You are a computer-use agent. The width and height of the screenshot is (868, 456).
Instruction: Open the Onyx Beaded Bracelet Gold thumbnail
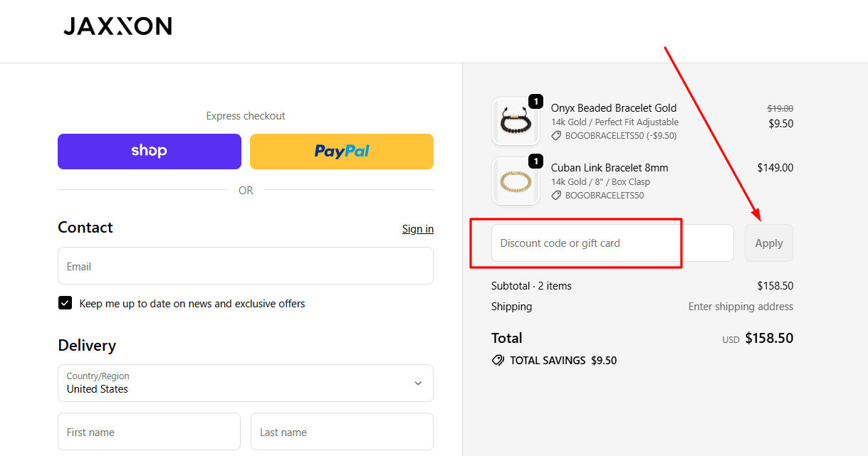pos(516,121)
